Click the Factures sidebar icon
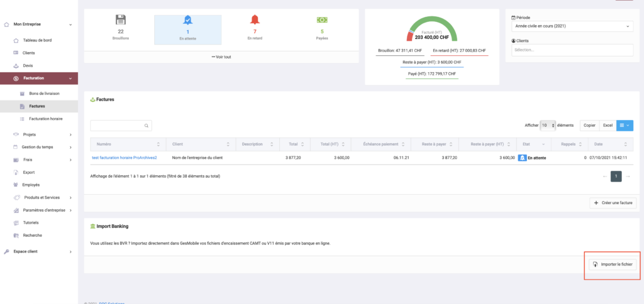The height and width of the screenshot is (304, 644). click(x=22, y=106)
